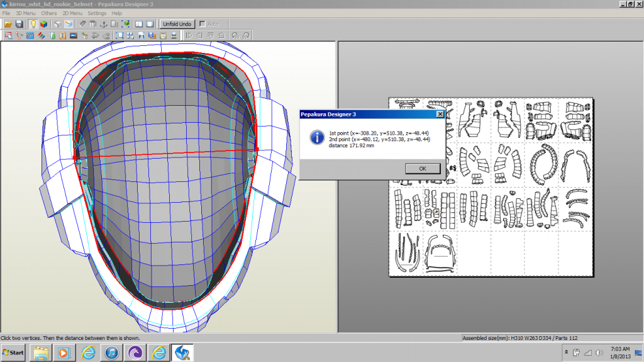Click the volume speaker tray icon
This screenshot has width=644, height=362.
click(599, 353)
